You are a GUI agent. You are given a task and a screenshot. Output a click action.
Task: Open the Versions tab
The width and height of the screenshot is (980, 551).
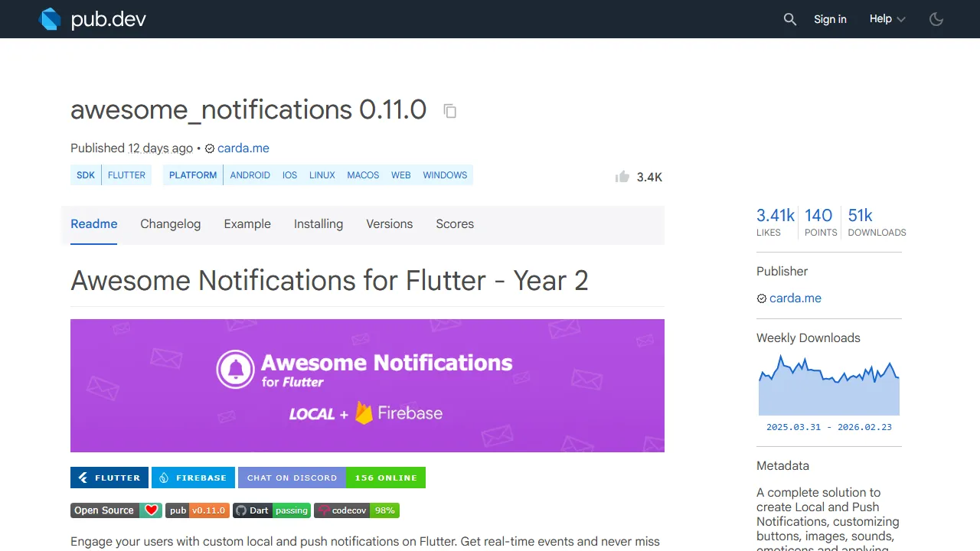(389, 223)
